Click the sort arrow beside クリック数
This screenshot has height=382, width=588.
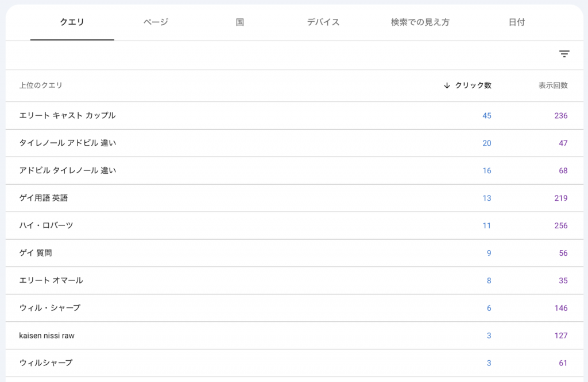[x=447, y=85]
